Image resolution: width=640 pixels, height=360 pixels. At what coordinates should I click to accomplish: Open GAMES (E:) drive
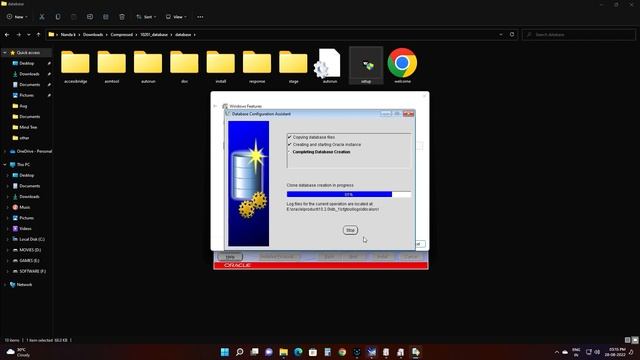click(x=29, y=260)
